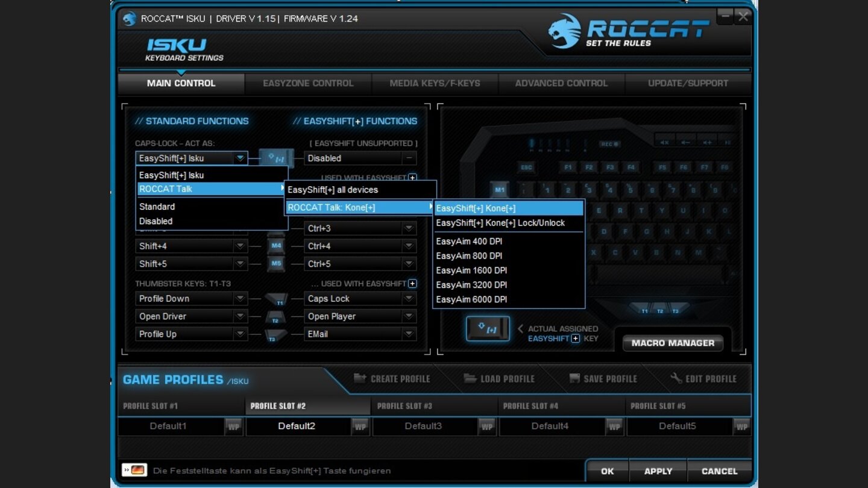
Task: Click the T3 thumbster key icon
Action: [275, 336]
